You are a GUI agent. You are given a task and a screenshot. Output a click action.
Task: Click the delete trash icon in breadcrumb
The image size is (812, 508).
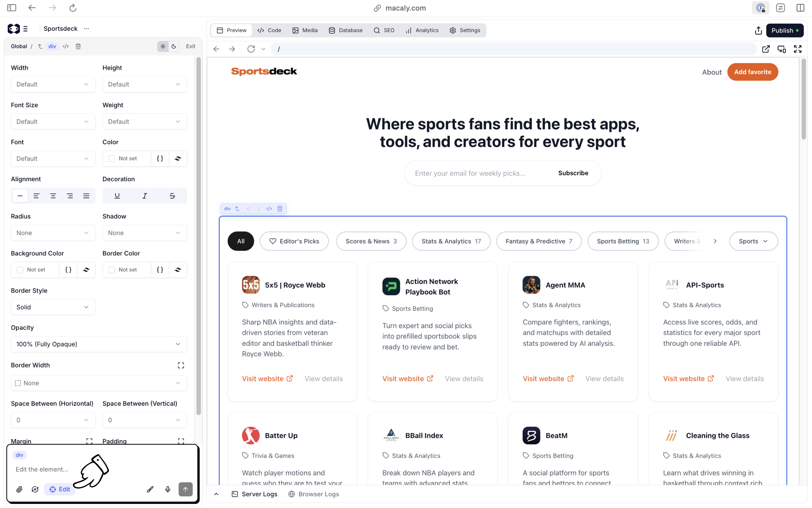[78, 46]
